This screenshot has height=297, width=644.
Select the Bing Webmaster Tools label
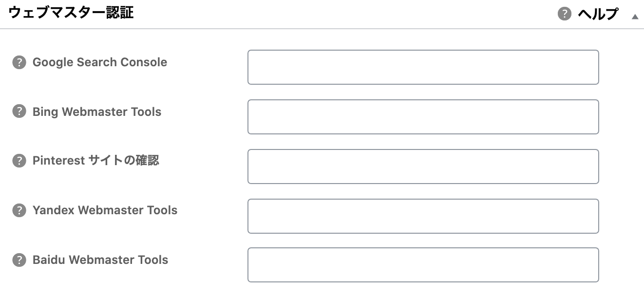click(97, 111)
